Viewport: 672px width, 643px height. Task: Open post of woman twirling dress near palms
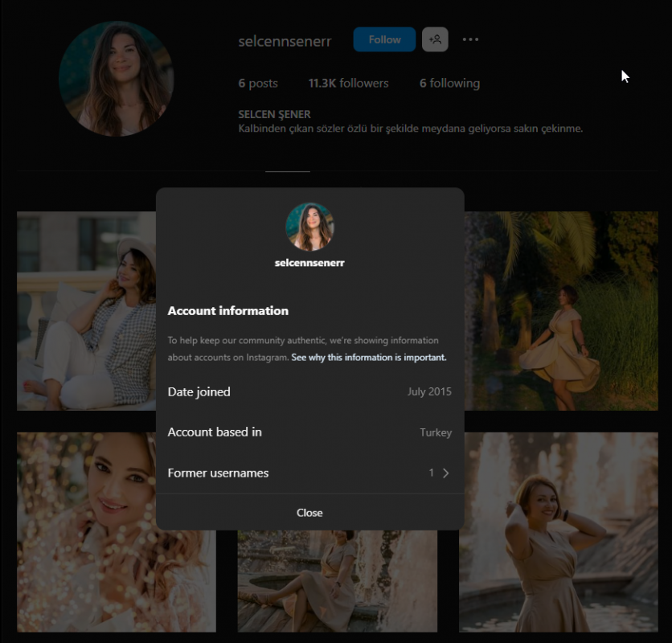[561, 311]
